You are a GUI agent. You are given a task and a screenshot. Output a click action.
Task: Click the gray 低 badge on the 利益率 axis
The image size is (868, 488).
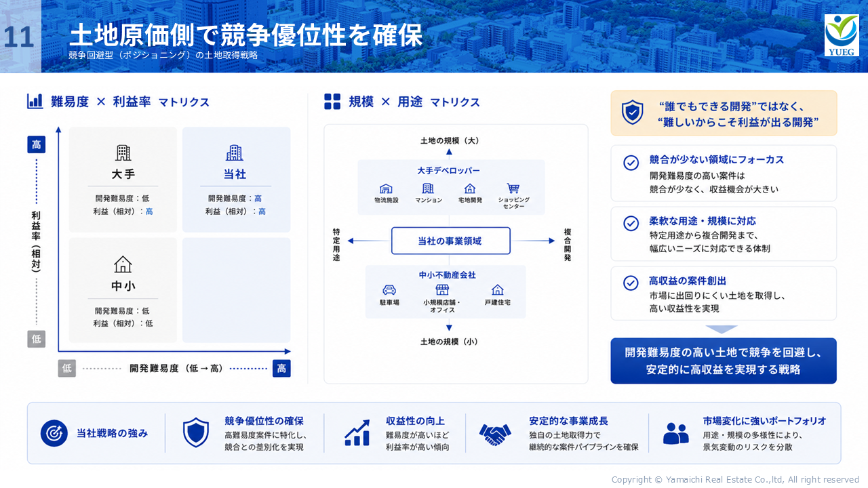point(37,339)
